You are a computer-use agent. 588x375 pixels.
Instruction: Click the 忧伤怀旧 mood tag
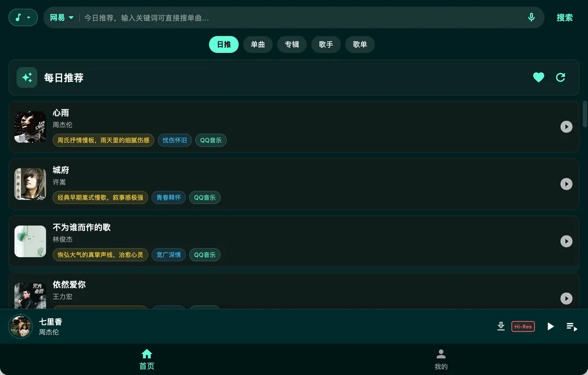pyautogui.click(x=175, y=140)
